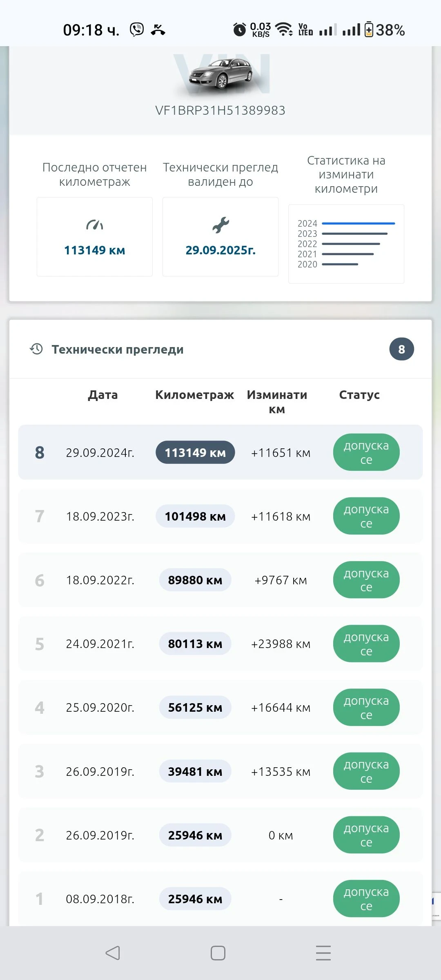Open the recent apps menu icon

[323, 953]
